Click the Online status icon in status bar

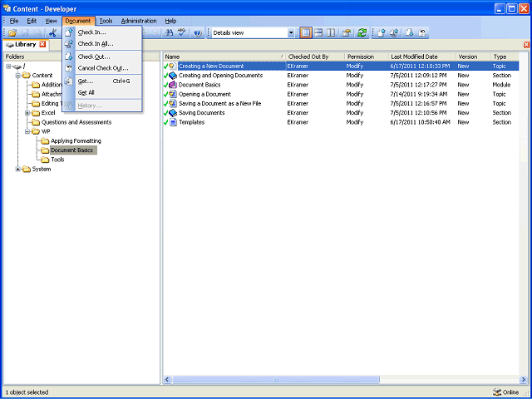tap(497, 392)
